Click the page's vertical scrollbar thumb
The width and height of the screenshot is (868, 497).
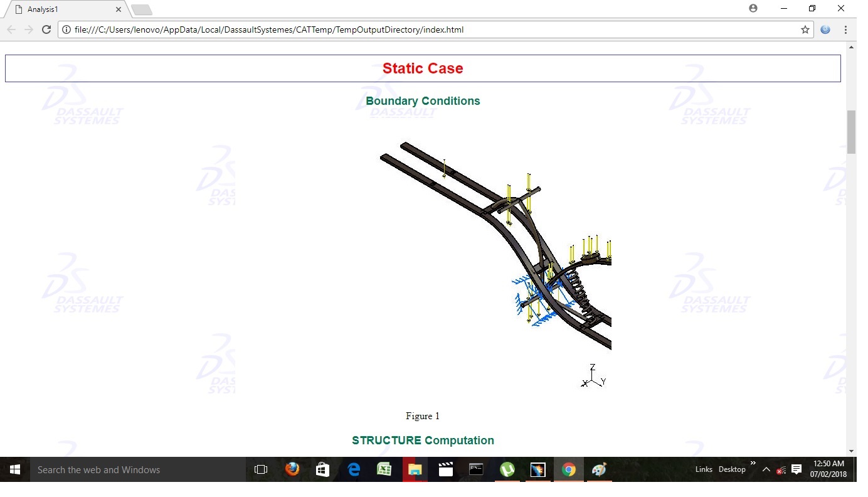click(x=851, y=132)
